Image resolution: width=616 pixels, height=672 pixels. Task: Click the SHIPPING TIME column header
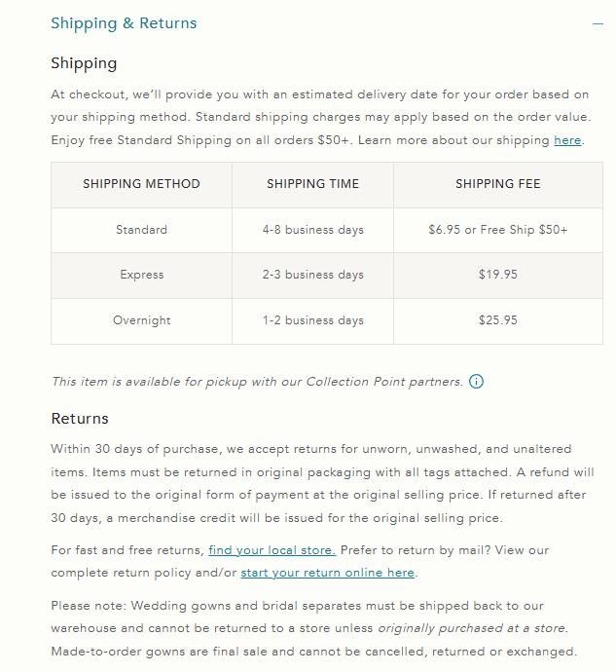(312, 184)
